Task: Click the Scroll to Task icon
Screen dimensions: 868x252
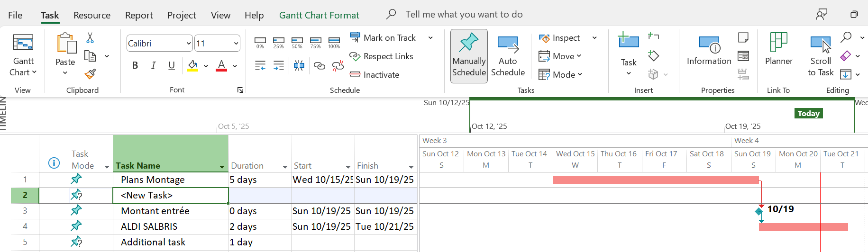Action: point(821,56)
